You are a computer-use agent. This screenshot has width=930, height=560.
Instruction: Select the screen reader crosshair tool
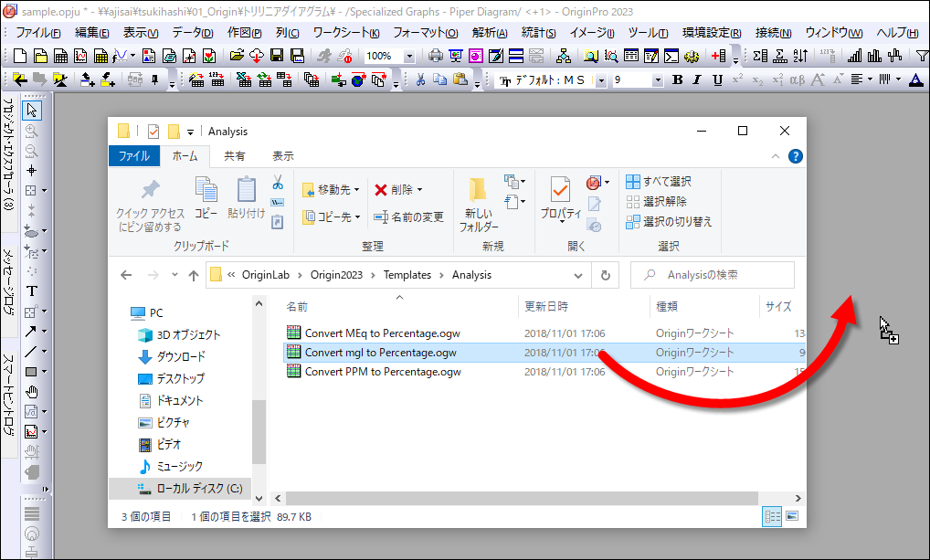(31, 171)
